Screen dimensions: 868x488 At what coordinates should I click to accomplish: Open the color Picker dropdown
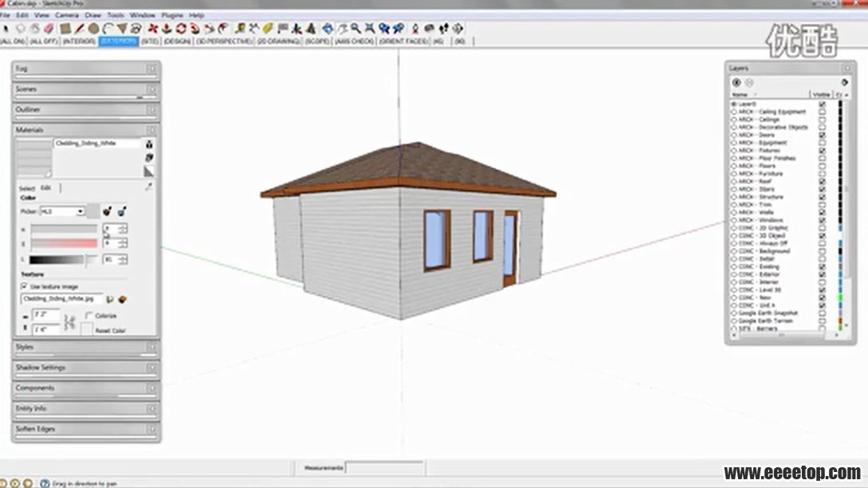[81, 211]
